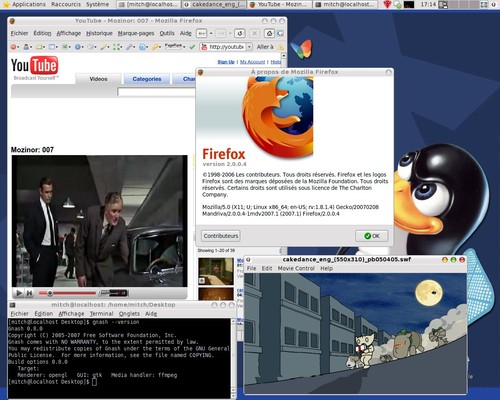Click OK in the Firefox about dialog
Image resolution: width=500 pixels, height=400 pixels.
tap(372, 236)
